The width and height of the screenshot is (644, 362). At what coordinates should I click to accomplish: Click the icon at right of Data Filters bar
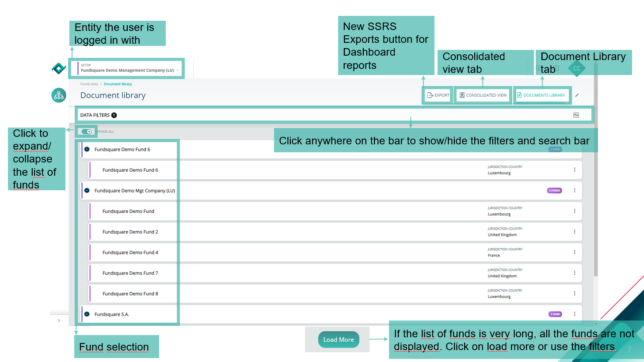click(x=576, y=115)
